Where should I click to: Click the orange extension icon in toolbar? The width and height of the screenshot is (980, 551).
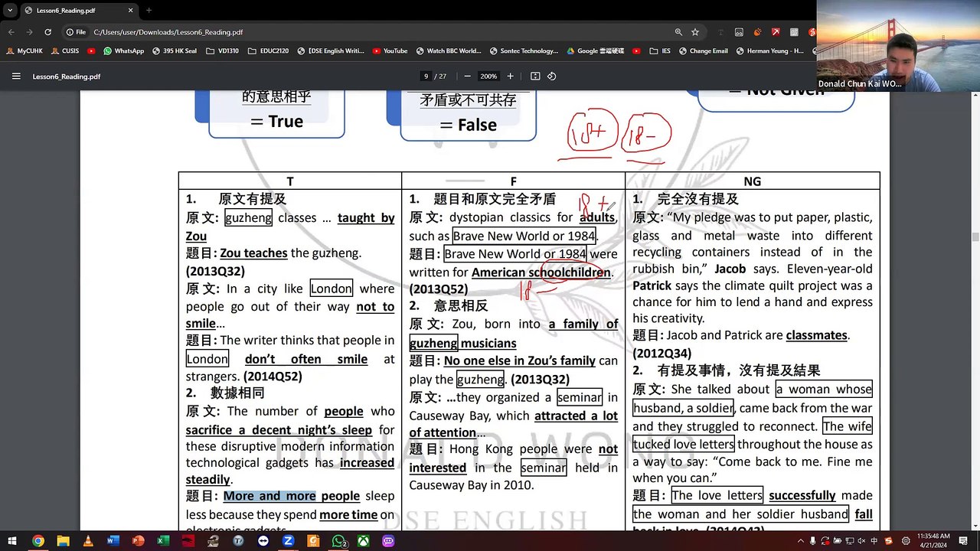(x=757, y=32)
